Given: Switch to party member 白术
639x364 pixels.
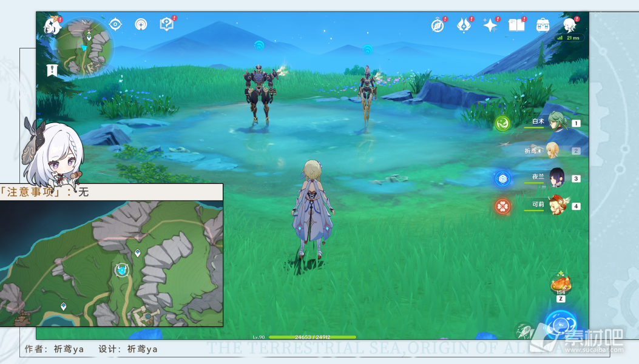Looking at the screenshot, I should (555, 121).
